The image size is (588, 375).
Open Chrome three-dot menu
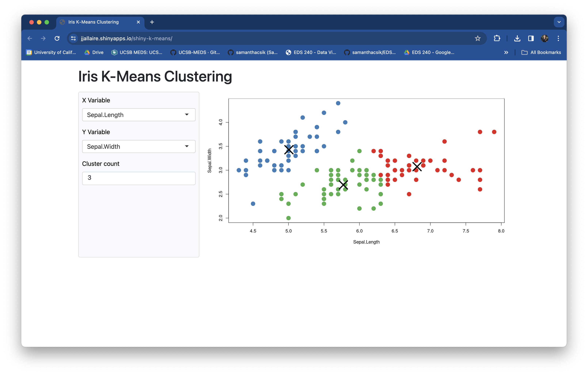click(558, 38)
